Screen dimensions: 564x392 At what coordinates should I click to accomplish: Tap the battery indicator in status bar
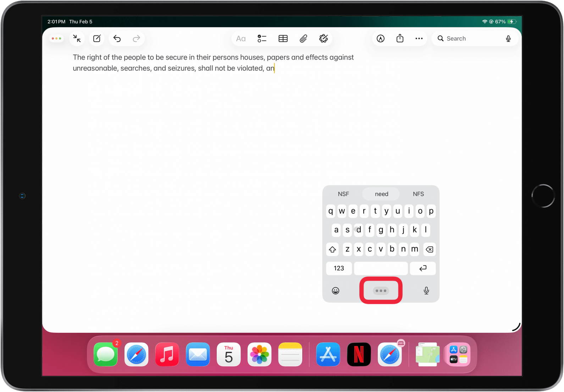(x=511, y=22)
